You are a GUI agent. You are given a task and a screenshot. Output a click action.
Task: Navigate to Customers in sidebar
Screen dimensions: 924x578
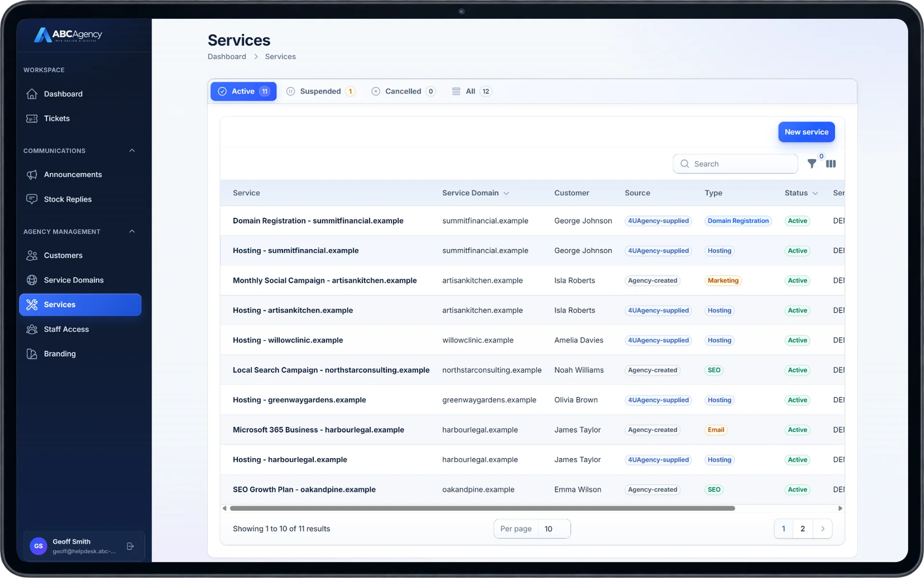click(x=80, y=255)
